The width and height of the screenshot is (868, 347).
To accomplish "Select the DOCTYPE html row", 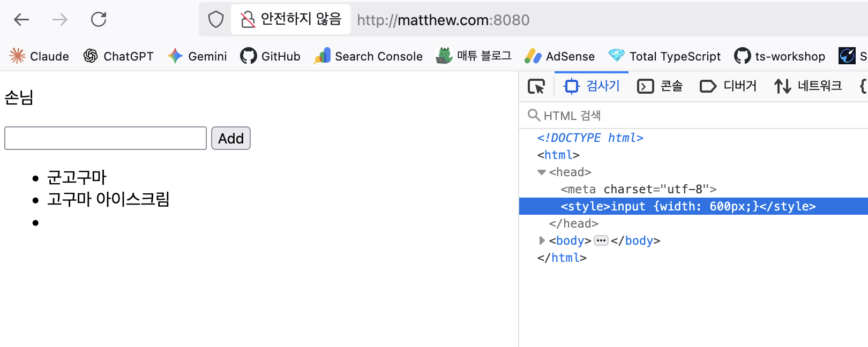I will [x=693, y=138].
